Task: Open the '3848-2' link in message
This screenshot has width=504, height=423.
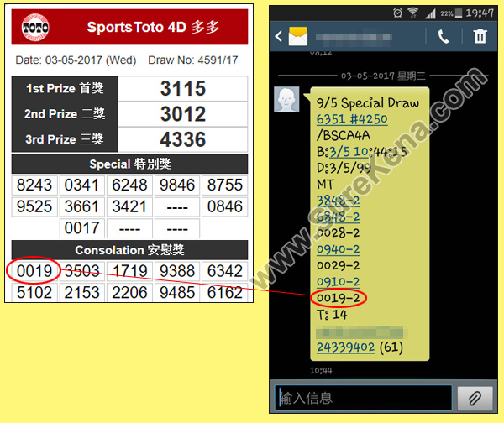Action: click(339, 201)
